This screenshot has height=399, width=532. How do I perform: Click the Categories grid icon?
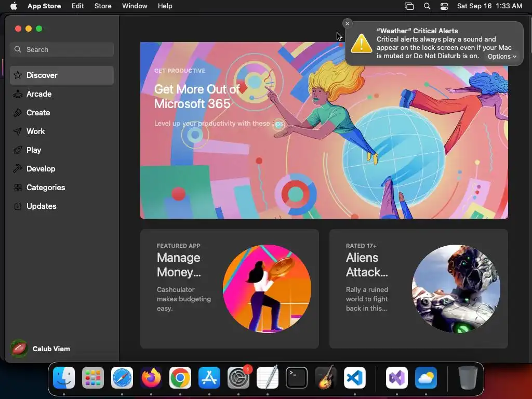[18, 187]
